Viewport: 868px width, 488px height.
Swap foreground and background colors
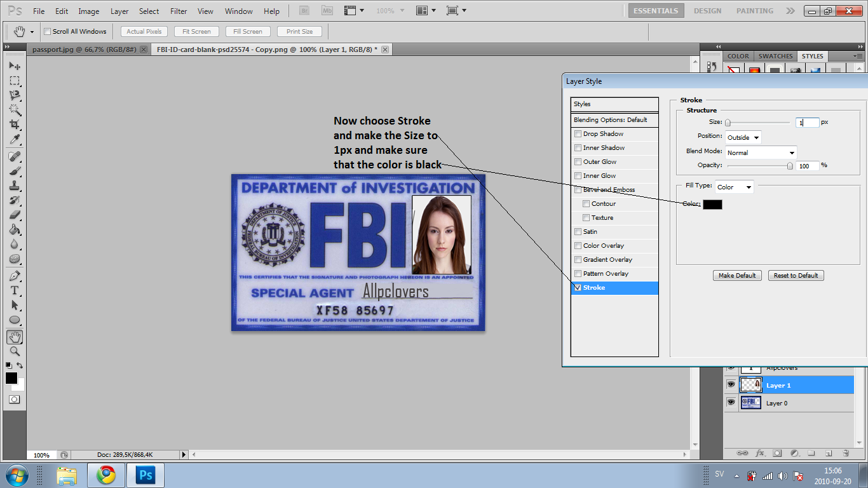pyautogui.click(x=20, y=365)
